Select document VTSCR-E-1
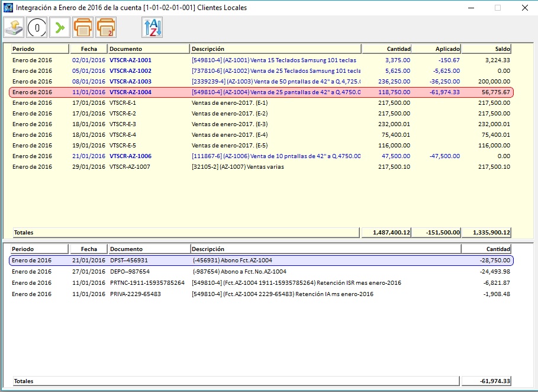Image resolution: width=538 pixels, height=392 pixels. [x=123, y=102]
